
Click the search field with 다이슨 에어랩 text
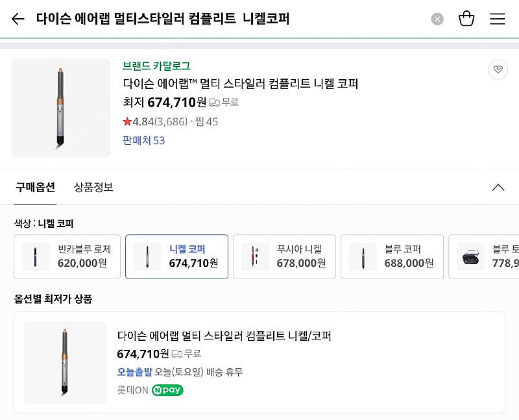click(163, 19)
